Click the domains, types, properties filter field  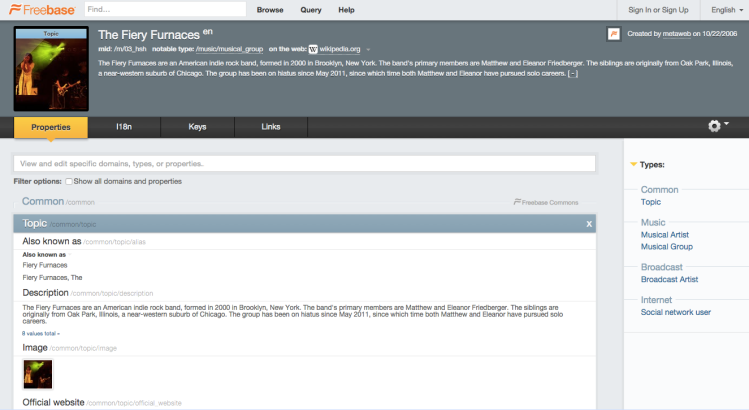[x=304, y=163]
